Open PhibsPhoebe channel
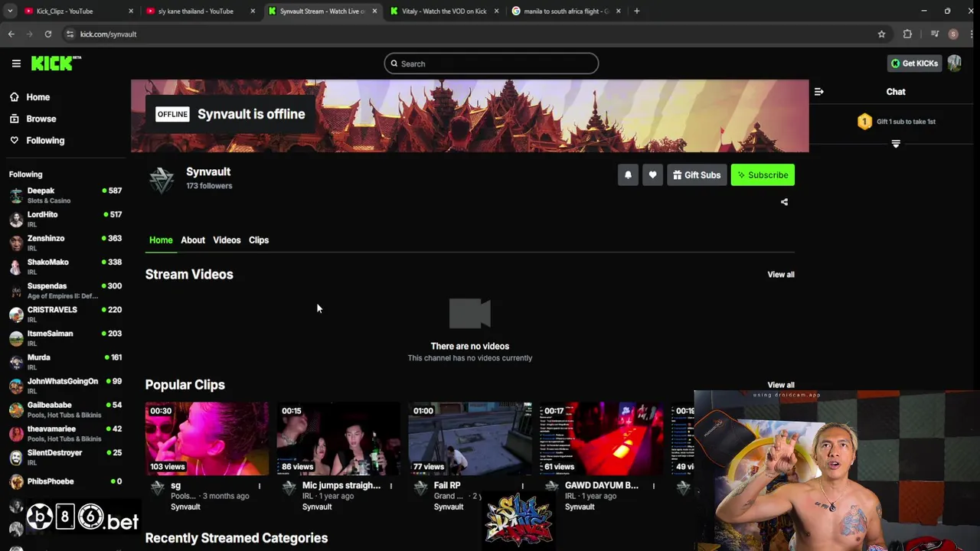 (x=65, y=481)
